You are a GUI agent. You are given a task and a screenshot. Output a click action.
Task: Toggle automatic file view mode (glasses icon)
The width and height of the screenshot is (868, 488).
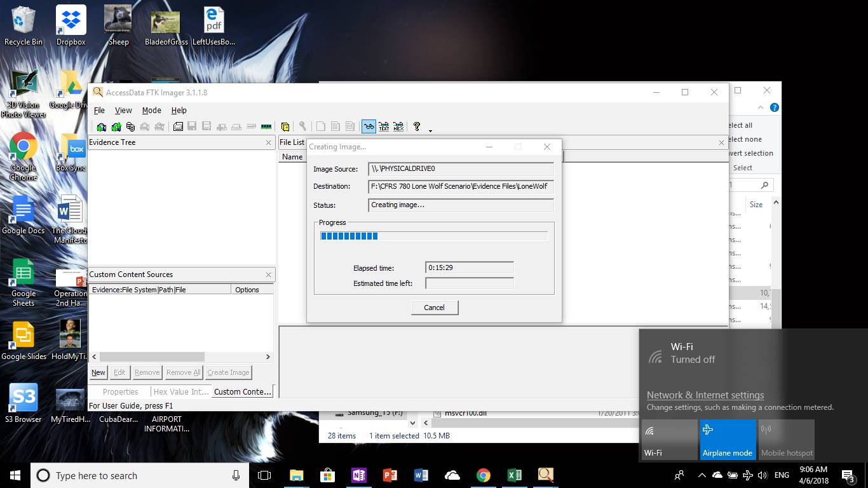(x=369, y=126)
